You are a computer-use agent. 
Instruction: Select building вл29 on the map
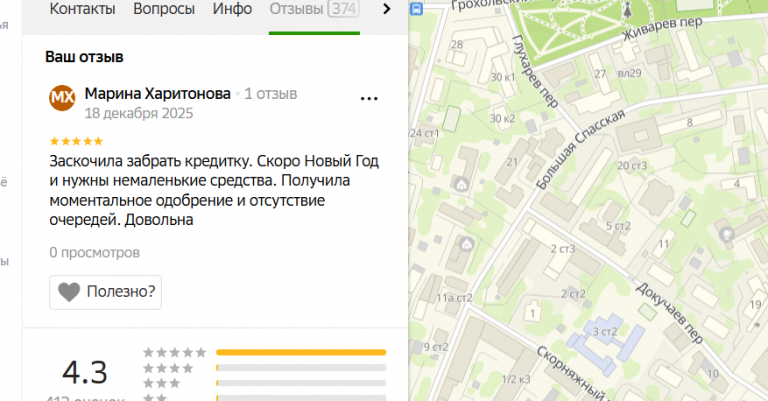click(x=629, y=73)
